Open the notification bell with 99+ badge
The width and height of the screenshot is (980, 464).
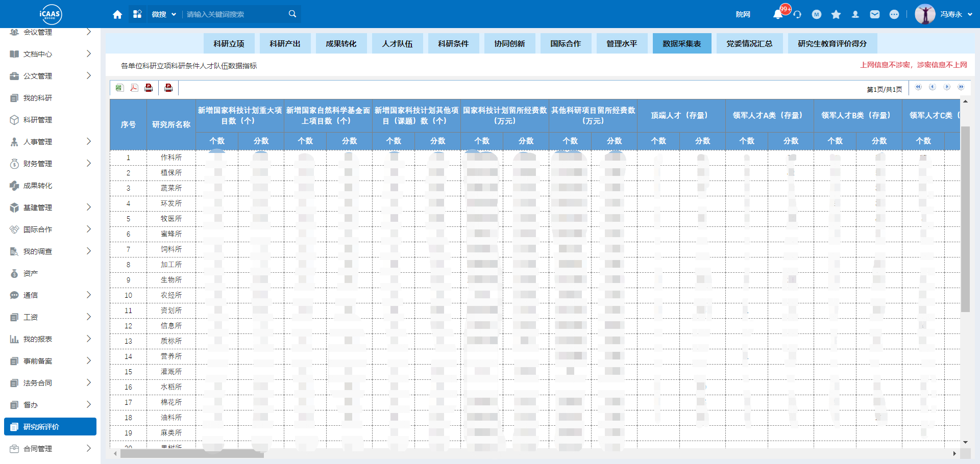point(778,14)
